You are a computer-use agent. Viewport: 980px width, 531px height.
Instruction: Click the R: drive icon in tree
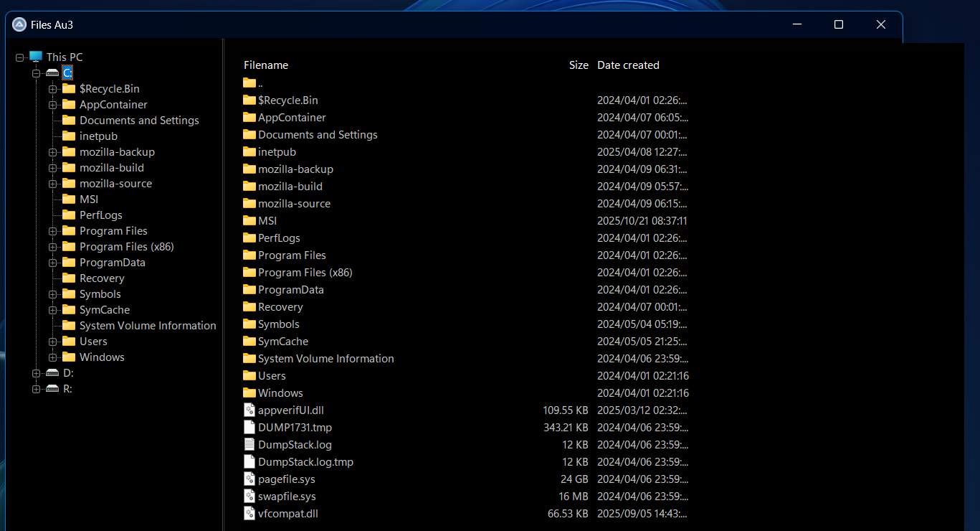pyautogui.click(x=52, y=389)
